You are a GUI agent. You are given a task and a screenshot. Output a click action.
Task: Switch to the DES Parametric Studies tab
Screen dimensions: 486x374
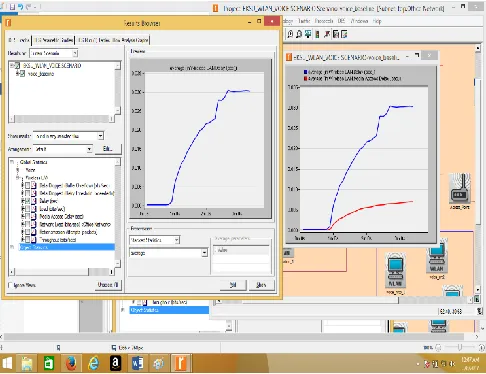point(53,40)
